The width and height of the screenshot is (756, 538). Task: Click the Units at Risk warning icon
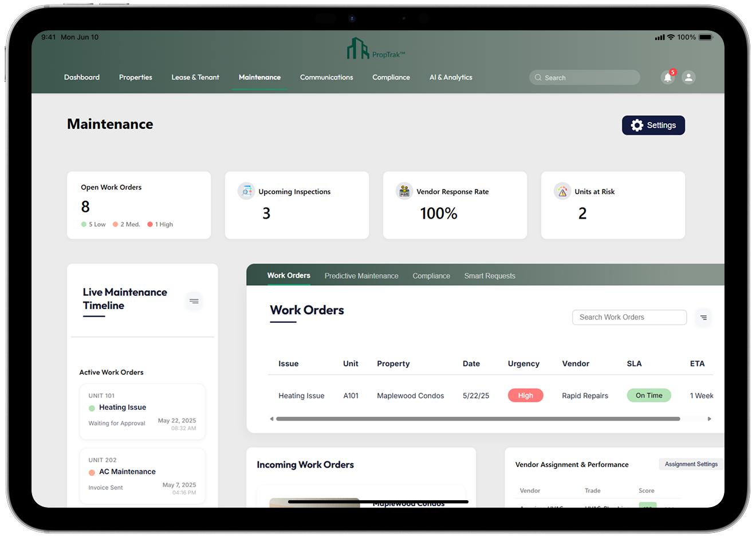click(562, 191)
